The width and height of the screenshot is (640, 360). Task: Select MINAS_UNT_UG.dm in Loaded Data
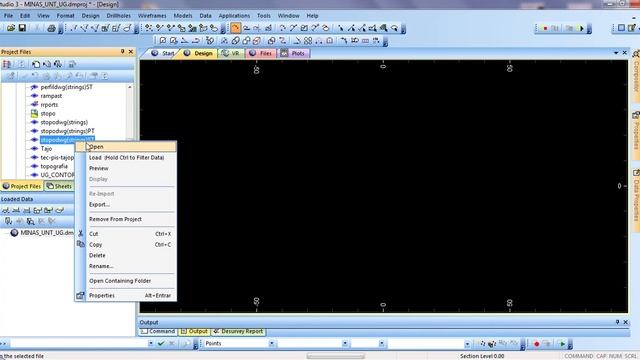(47, 233)
